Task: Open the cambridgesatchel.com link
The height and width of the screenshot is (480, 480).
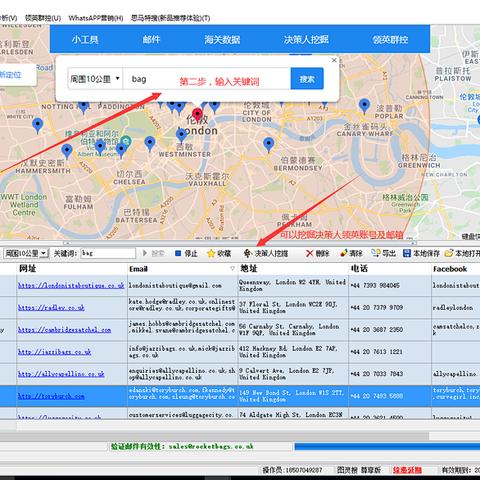Action: 64,329
